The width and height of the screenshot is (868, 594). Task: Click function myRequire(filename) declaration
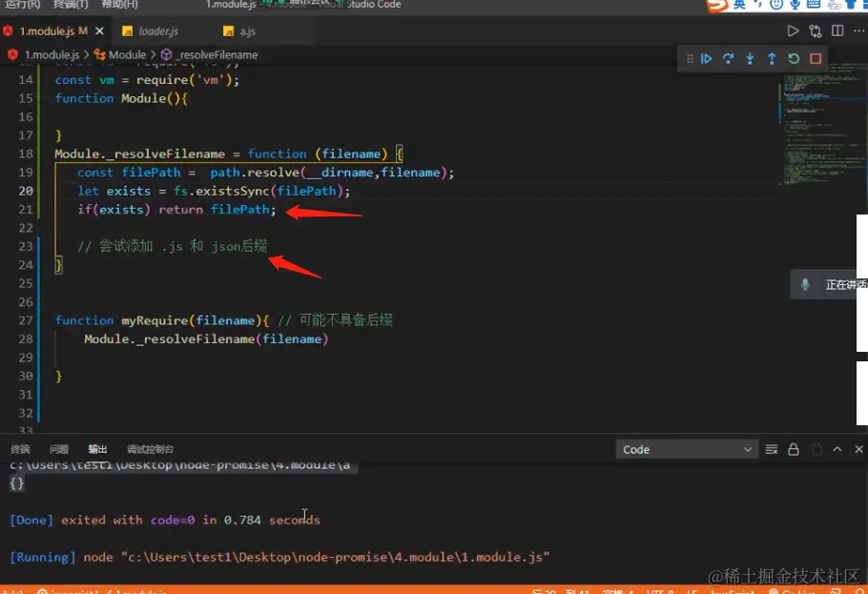point(161,320)
